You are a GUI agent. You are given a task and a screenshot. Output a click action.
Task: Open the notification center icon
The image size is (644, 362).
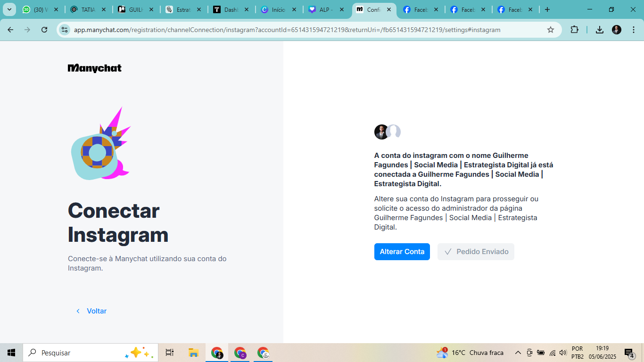pos(629,353)
